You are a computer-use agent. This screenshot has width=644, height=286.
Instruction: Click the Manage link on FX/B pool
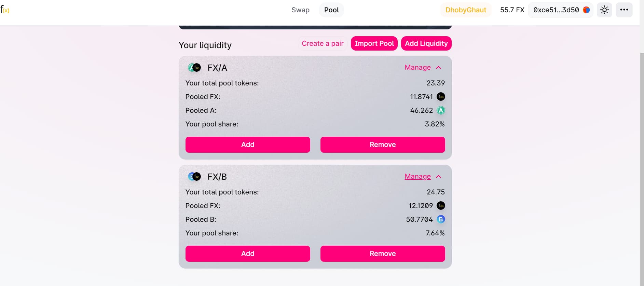417,176
